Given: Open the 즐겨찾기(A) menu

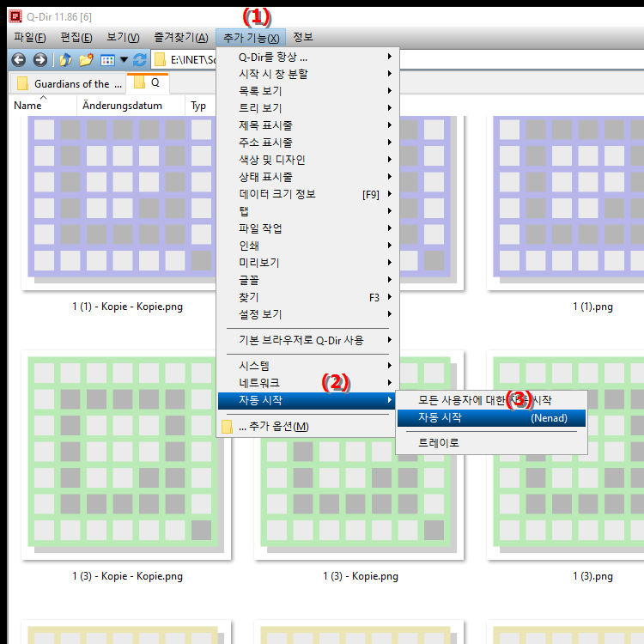Looking at the screenshot, I should (180, 38).
